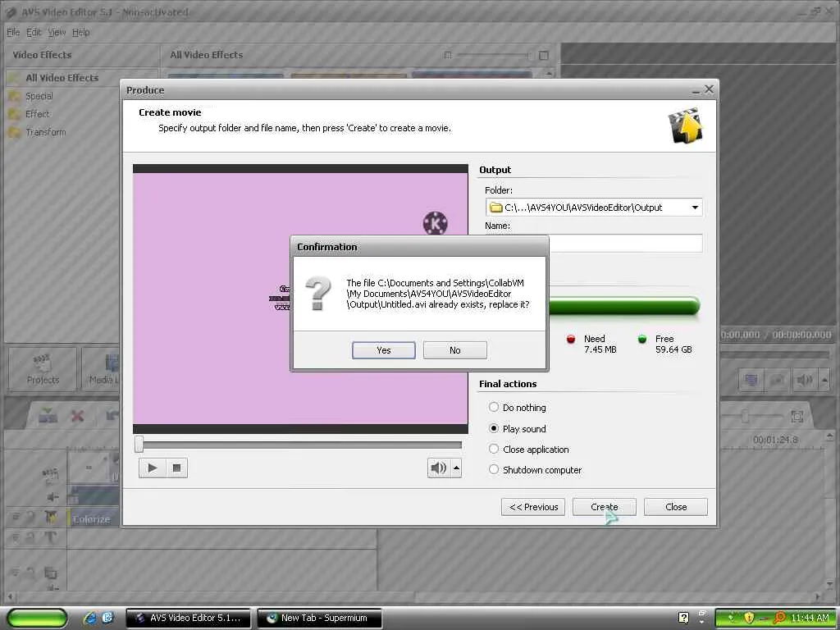Open the View menu in AVS Video Editor
The height and width of the screenshot is (630, 840).
coord(57,32)
